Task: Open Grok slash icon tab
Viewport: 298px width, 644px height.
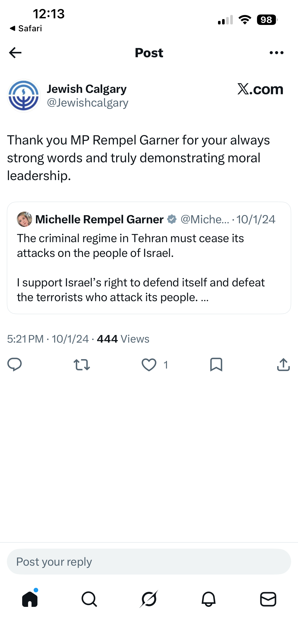Action: (x=149, y=599)
